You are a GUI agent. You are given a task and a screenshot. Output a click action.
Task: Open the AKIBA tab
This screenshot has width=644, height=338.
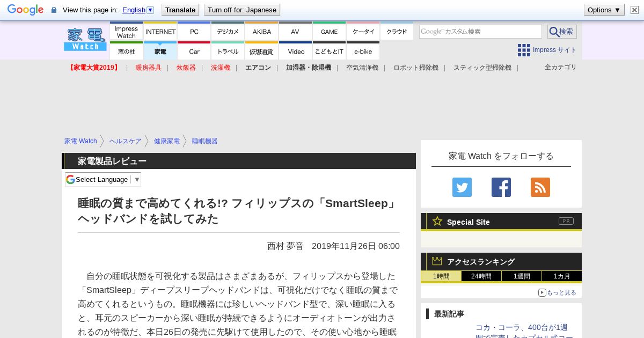click(261, 32)
